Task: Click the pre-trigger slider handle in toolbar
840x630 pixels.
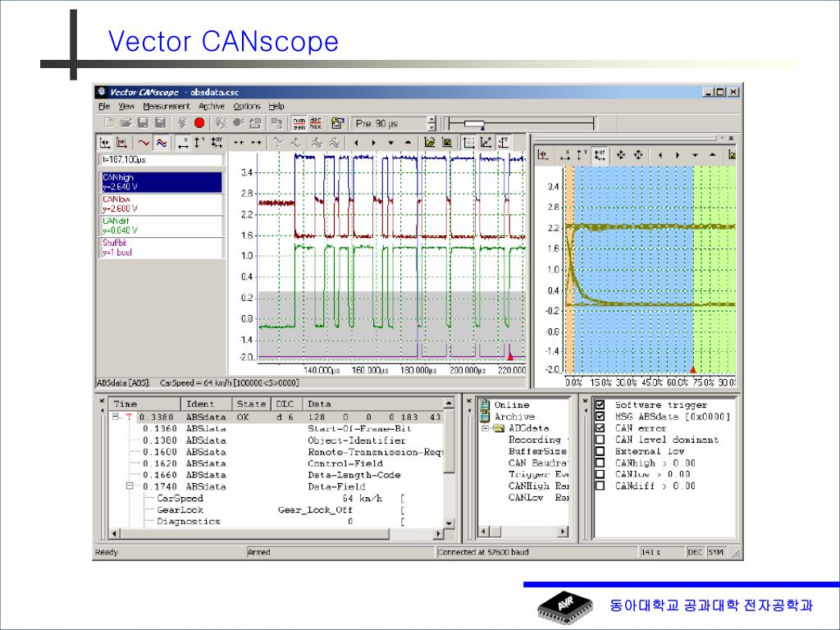Action: (474, 125)
